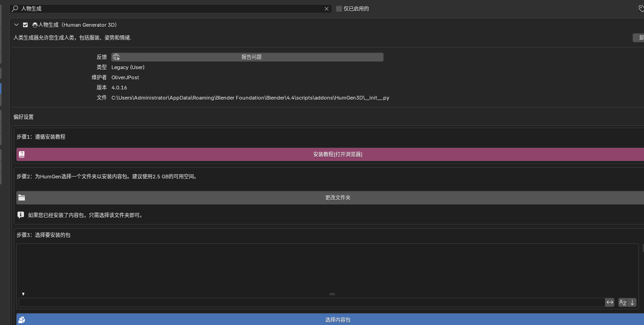Click the add-on title 人物生成（Human Generator 3D）
The image size is (644, 325).
coord(77,25)
